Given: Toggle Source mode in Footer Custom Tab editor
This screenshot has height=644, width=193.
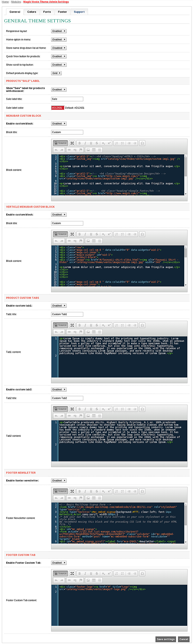Looking at the screenshot, I should click(x=60, y=573).
